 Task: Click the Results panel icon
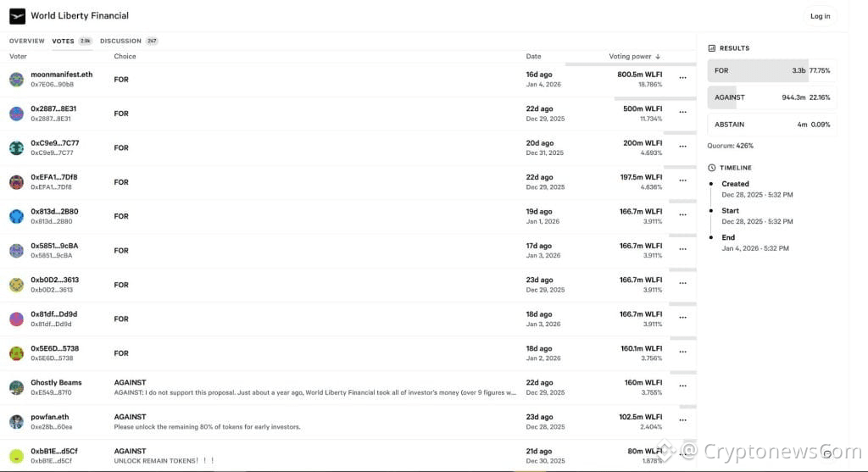point(712,48)
